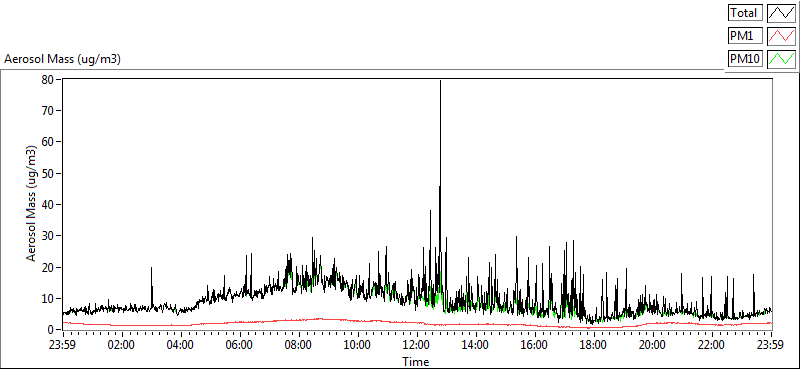Click the PM1 red line-style icon
This screenshot has width=800, height=369.
point(782,36)
